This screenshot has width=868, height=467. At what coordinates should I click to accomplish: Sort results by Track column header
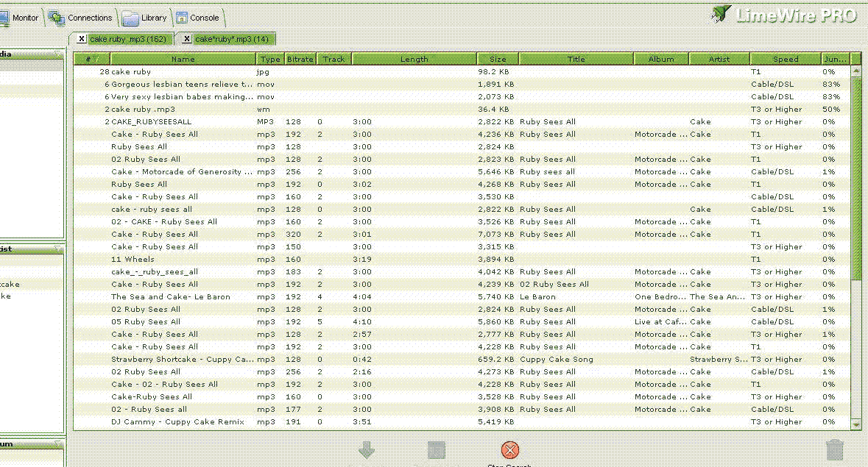point(334,59)
